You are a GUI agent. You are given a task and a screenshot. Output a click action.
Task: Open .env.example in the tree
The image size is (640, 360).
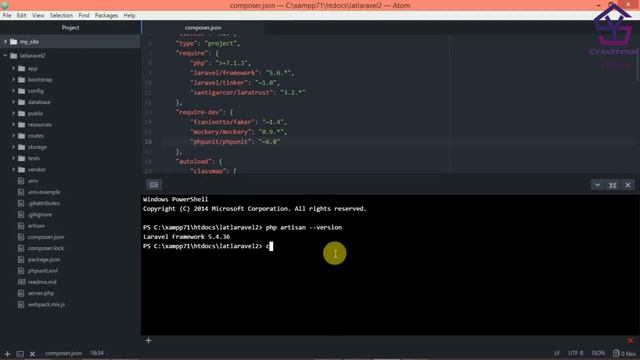(44, 192)
